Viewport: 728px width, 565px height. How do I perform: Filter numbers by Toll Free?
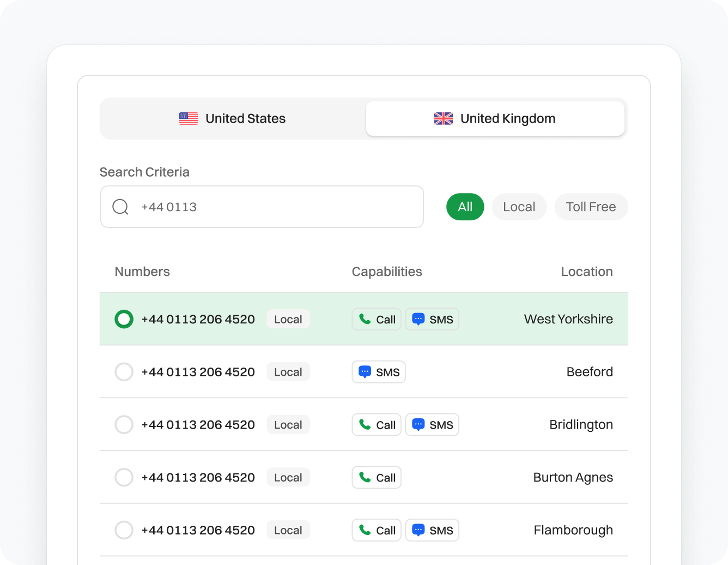[x=591, y=207]
